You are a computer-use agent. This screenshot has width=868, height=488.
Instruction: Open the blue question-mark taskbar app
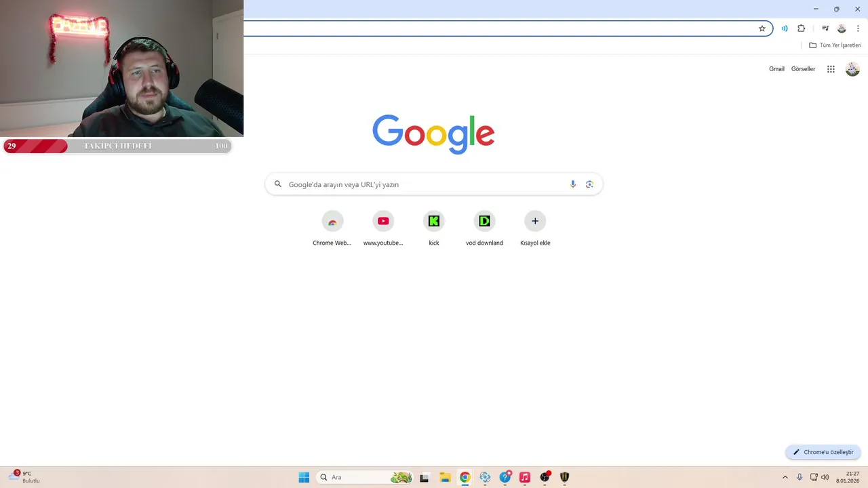pyautogui.click(x=505, y=477)
